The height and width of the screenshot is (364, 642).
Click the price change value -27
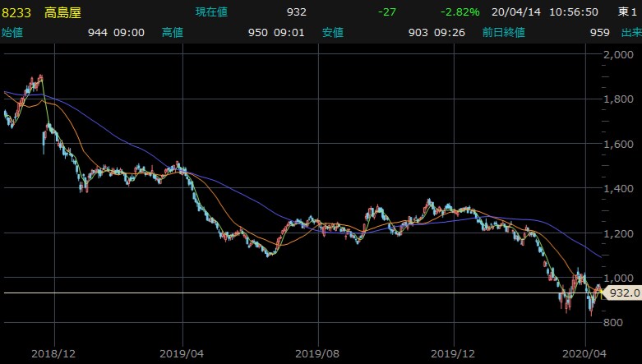(x=387, y=12)
